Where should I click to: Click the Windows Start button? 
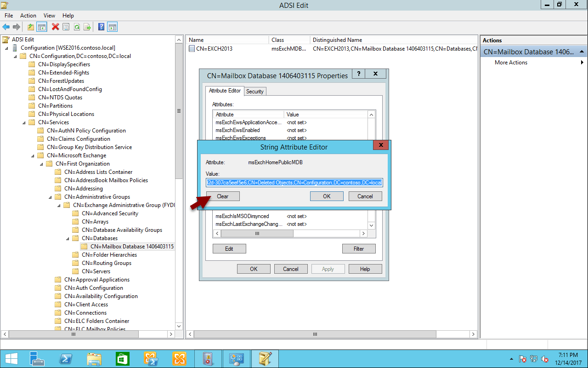[11, 359]
